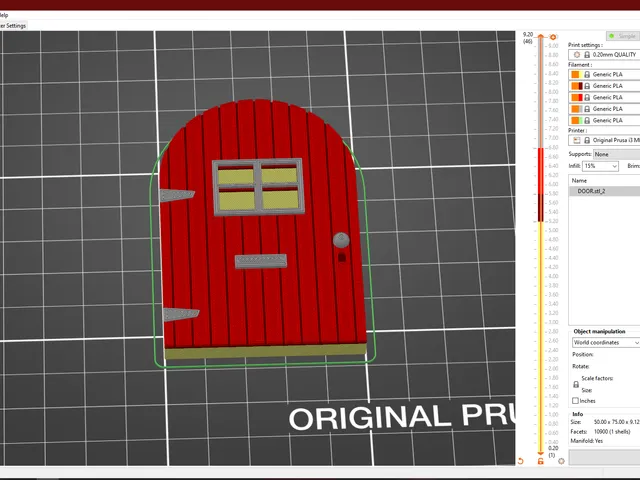640x480 pixels.
Task: Click the Filament : label
Action: 580,64
